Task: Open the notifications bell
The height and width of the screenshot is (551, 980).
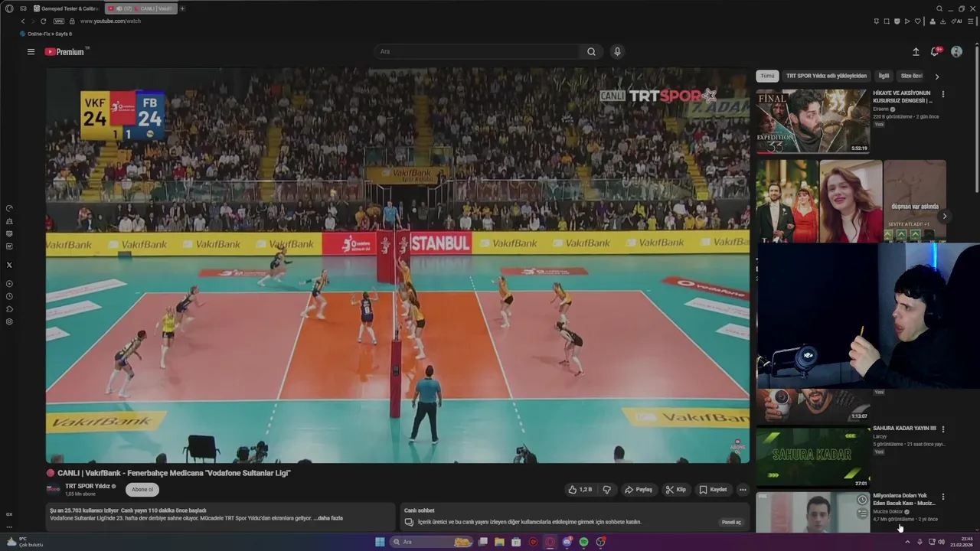Action: [935, 52]
